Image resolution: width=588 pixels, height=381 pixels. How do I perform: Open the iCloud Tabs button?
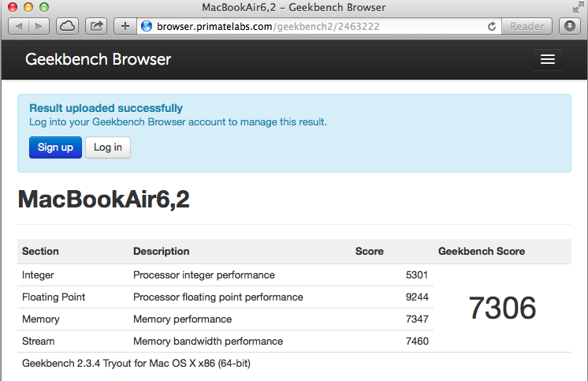[x=68, y=26]
